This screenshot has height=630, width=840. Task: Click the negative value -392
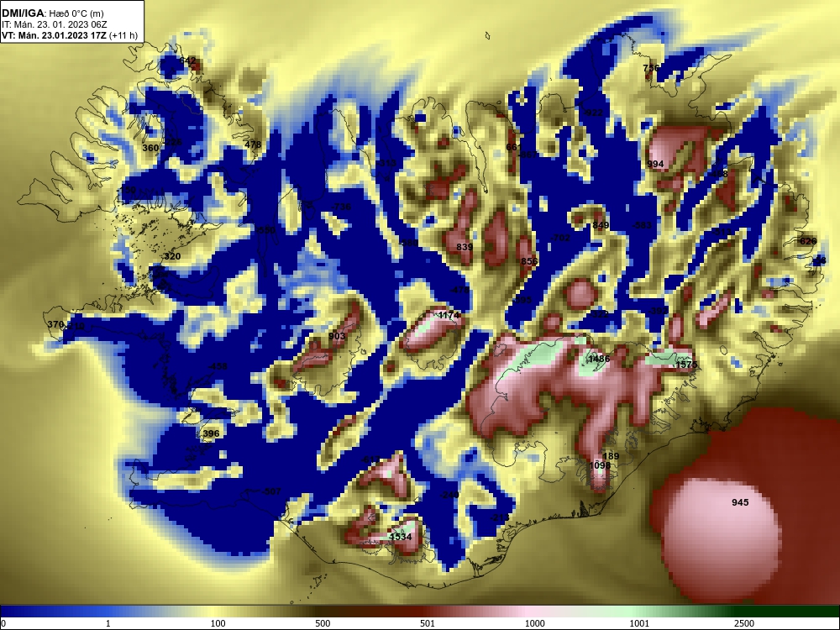click(x=658, y=311)
